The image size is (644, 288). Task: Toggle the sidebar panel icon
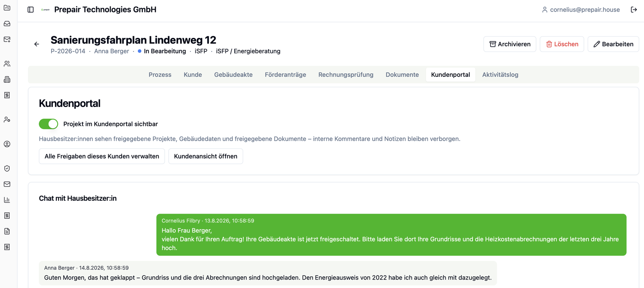(x=31, y=10)
